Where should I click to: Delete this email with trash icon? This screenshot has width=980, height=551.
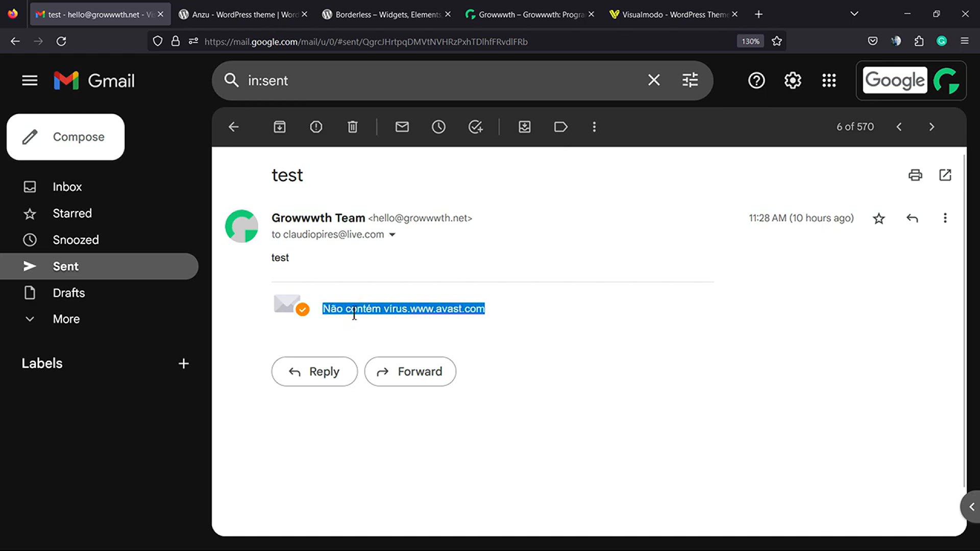pyautogui.click(x=353, y=127)
